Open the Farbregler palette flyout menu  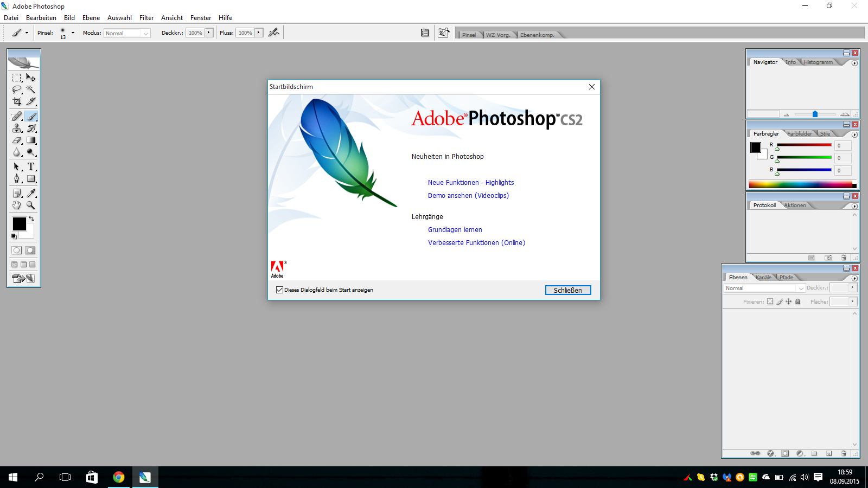click(854, 134)
